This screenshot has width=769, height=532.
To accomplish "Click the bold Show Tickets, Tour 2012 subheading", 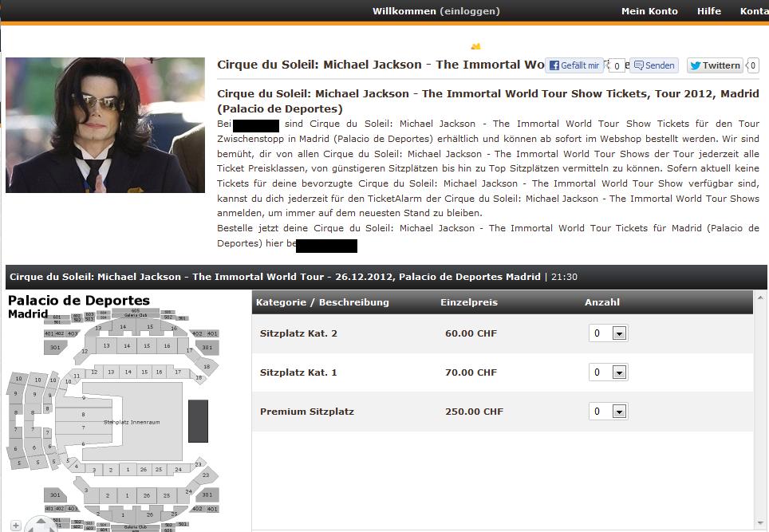I will pyautogui.click(x=488, y=101).
